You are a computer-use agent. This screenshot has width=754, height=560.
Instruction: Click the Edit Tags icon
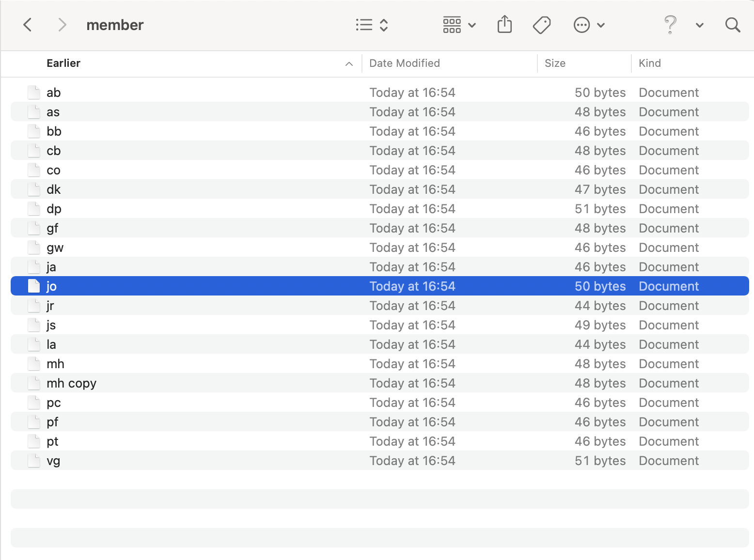pyautogui.click(x=541, y=25)
